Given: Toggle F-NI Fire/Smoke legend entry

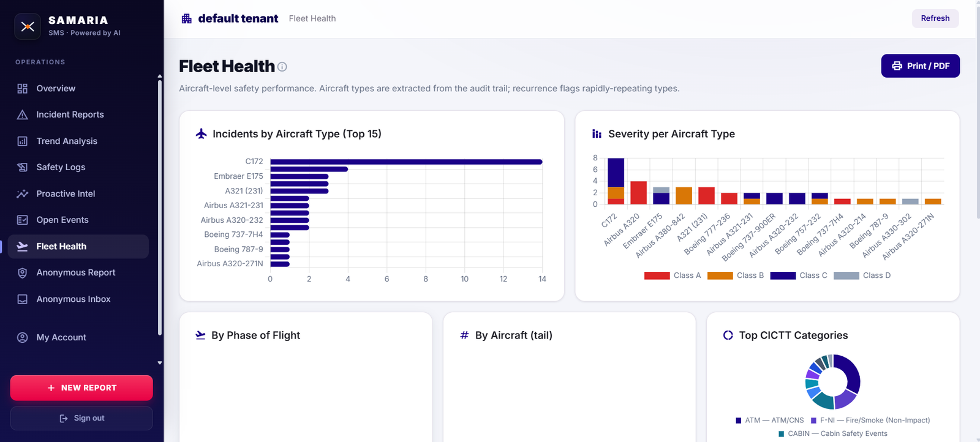Looking at the screenshot, I should click(870, 421).
